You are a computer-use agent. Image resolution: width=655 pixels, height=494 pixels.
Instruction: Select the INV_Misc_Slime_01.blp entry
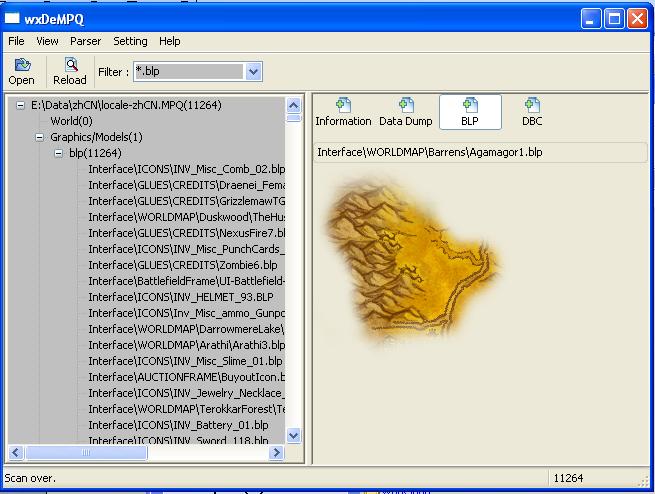tap(185, 361)
